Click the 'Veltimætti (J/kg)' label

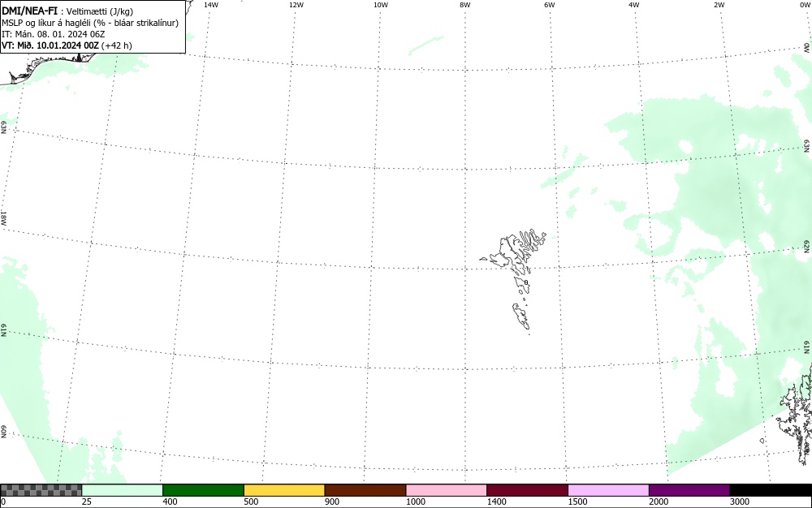[x=99, y=11]
